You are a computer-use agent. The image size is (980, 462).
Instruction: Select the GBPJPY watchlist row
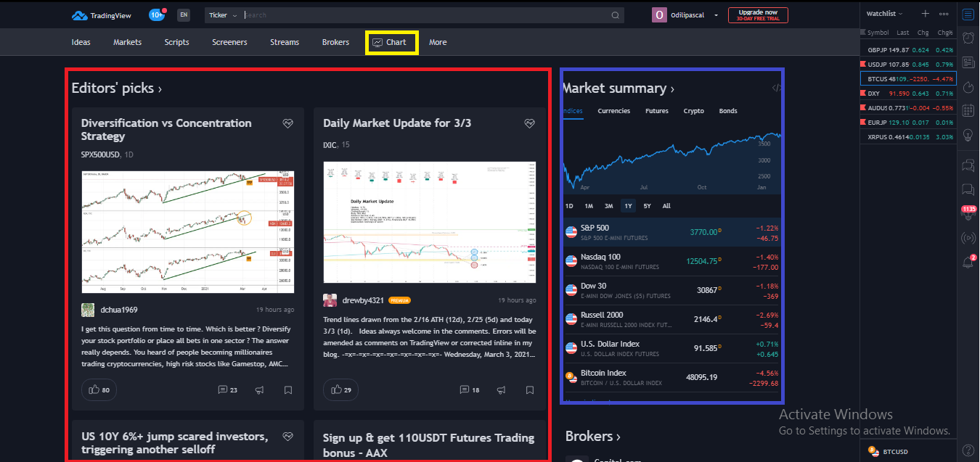(x=908, y=50)
